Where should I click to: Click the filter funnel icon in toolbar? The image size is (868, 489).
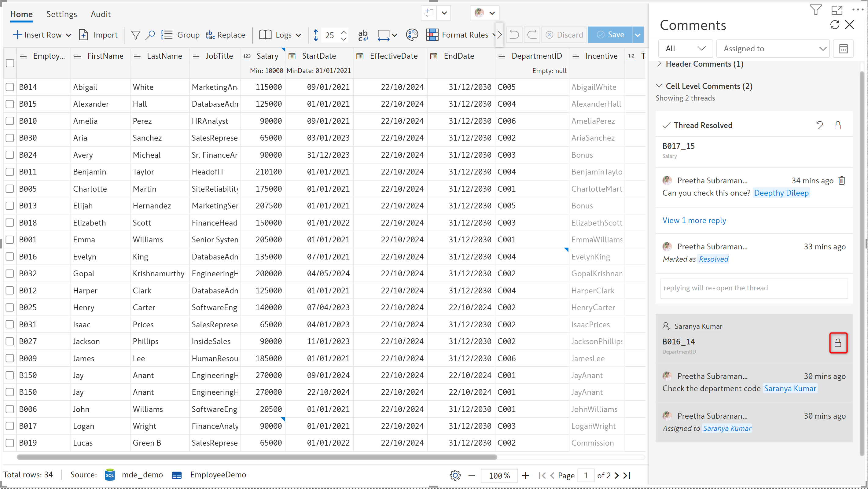(135, 35)
